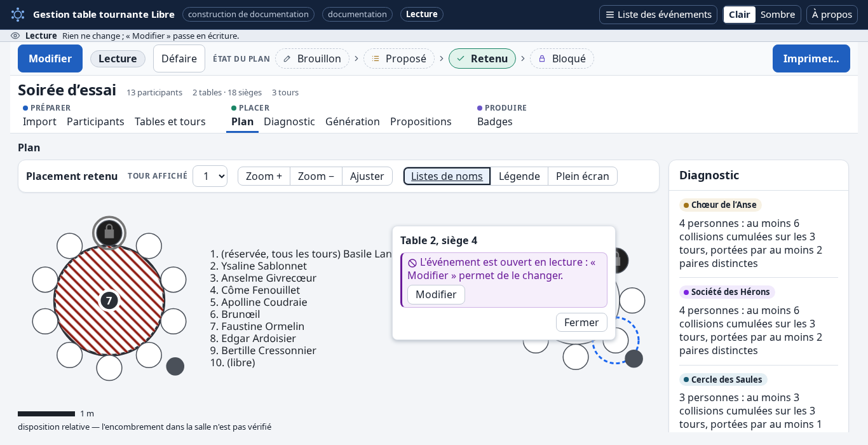Click the app logo icon
The height and width of the screenshot is (445, 868).
pyautogui.click(x=18, y=15)
